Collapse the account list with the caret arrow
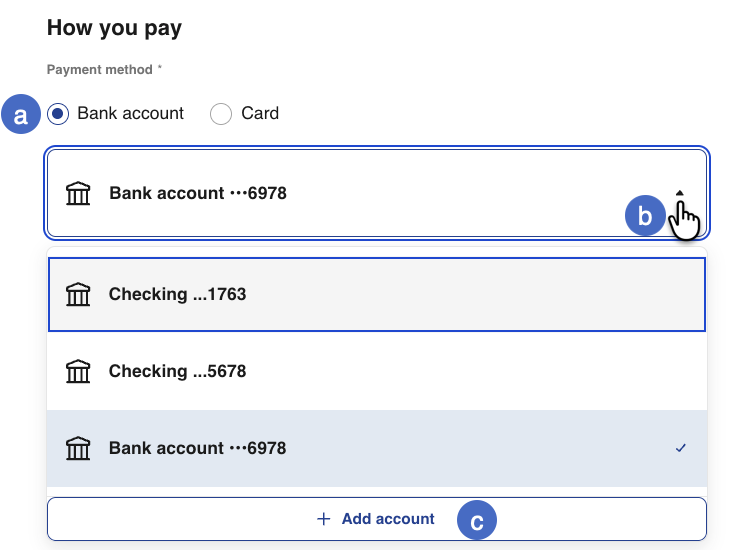This screenshot has height=550, width=745. point(680,193)
